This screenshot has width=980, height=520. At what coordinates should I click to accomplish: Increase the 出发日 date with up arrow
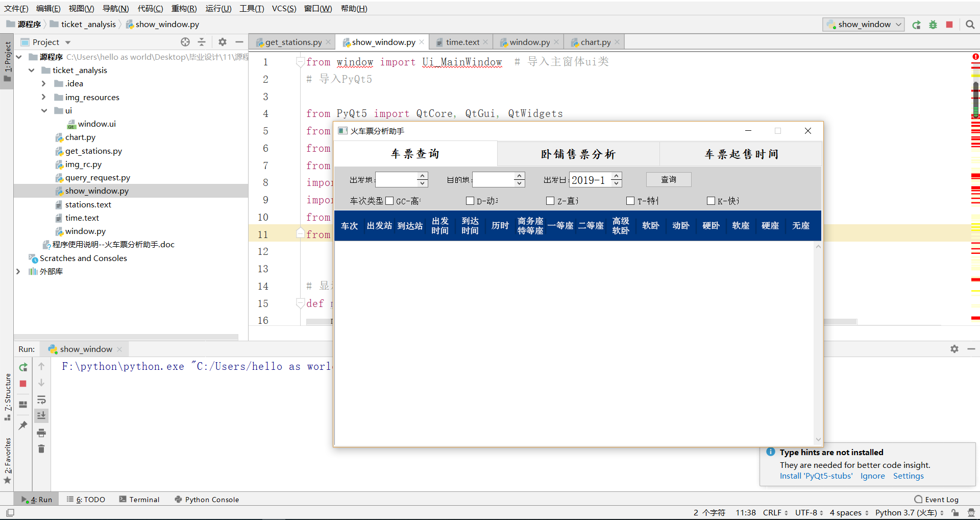click(x=617, y=176)
